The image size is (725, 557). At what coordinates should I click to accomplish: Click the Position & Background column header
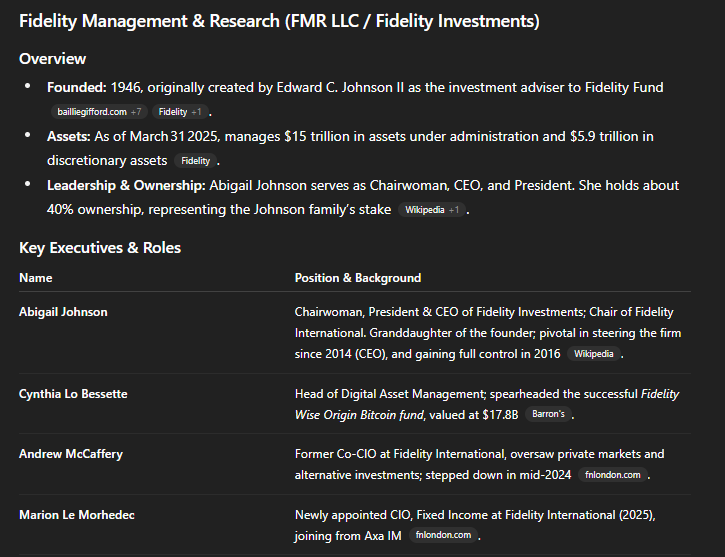click(x=357, y=278)
